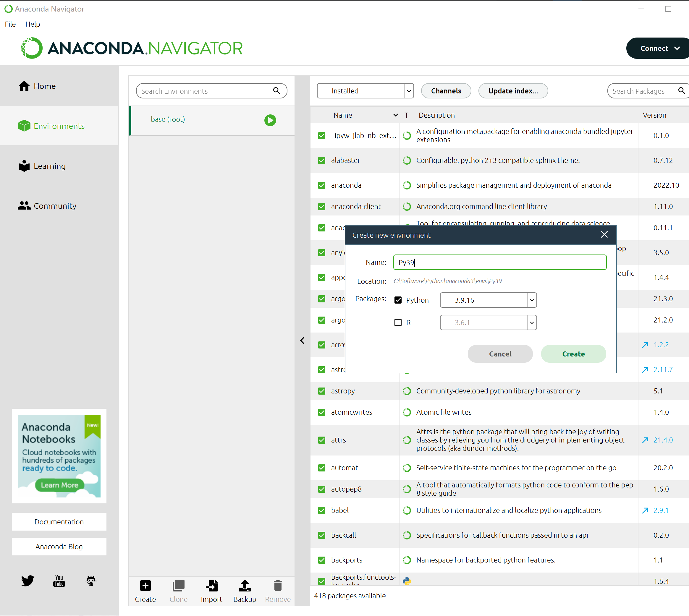Click the Update index button
The image size is (689, 616).
(513, 91)
